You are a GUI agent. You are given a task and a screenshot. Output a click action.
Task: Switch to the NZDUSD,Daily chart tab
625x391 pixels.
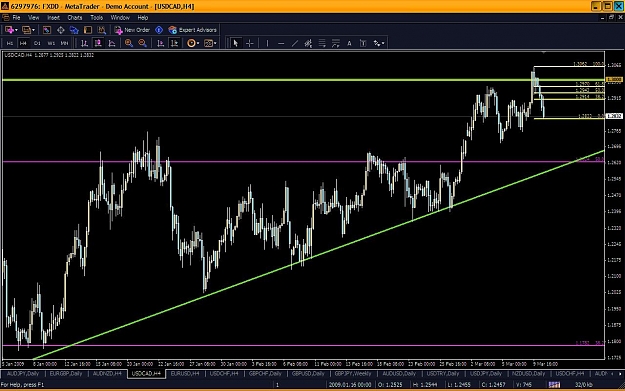529,374
